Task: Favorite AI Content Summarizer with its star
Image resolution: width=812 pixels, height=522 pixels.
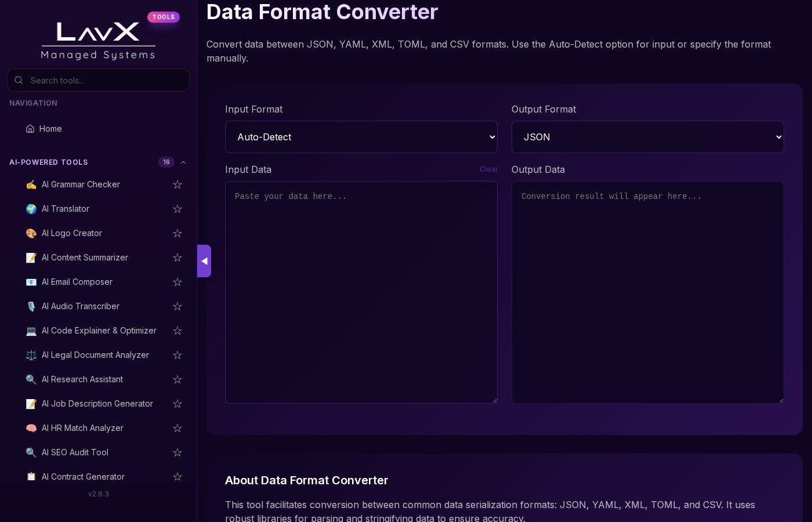Action: (x=177, y=258)
